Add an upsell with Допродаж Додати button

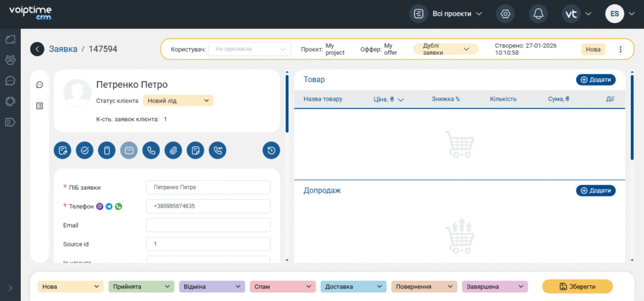596,190
